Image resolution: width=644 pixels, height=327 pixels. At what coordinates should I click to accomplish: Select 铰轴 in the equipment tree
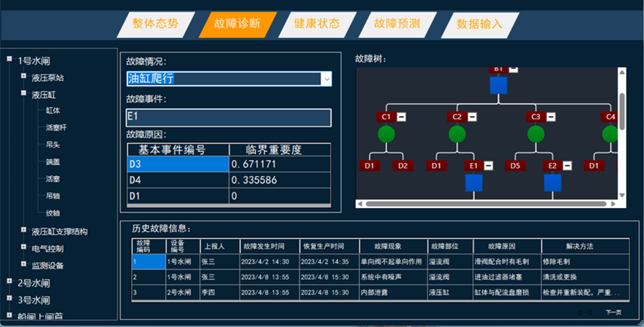(x=53, y=213)
